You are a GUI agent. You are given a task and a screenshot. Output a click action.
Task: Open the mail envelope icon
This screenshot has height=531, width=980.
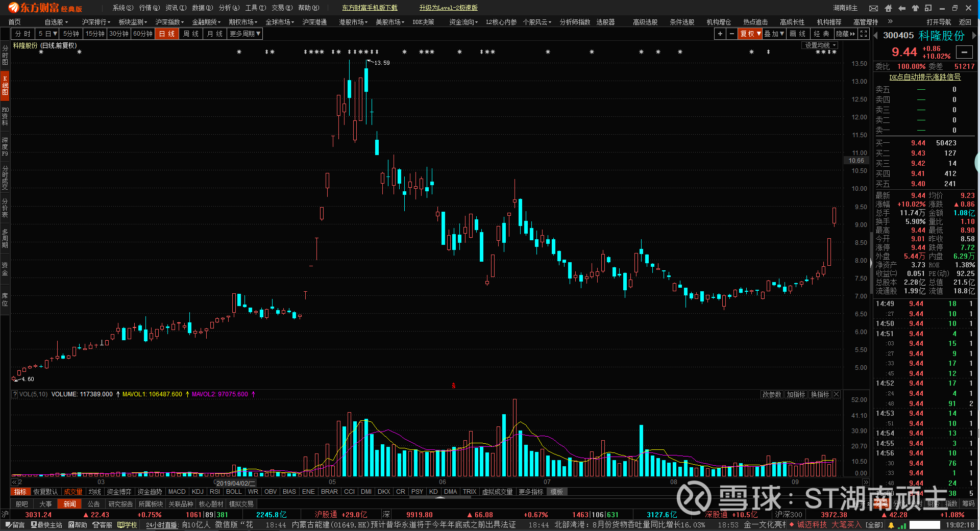pyautogui.click(x=874, y=8)
